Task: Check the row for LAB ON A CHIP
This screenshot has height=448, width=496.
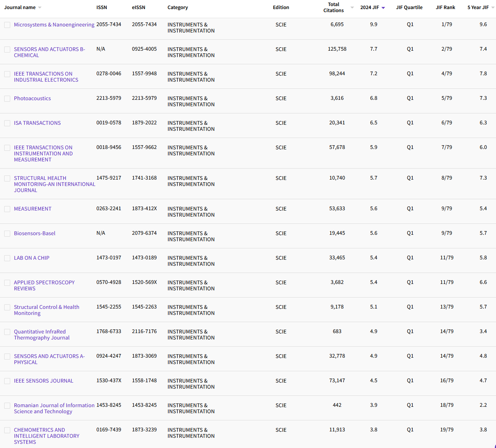Action: coord(7,258)
